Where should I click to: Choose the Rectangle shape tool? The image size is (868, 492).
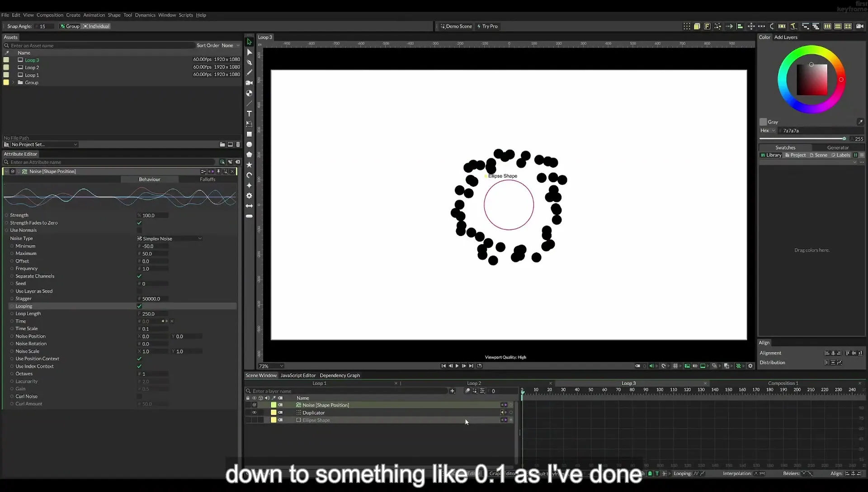[249, 134]
